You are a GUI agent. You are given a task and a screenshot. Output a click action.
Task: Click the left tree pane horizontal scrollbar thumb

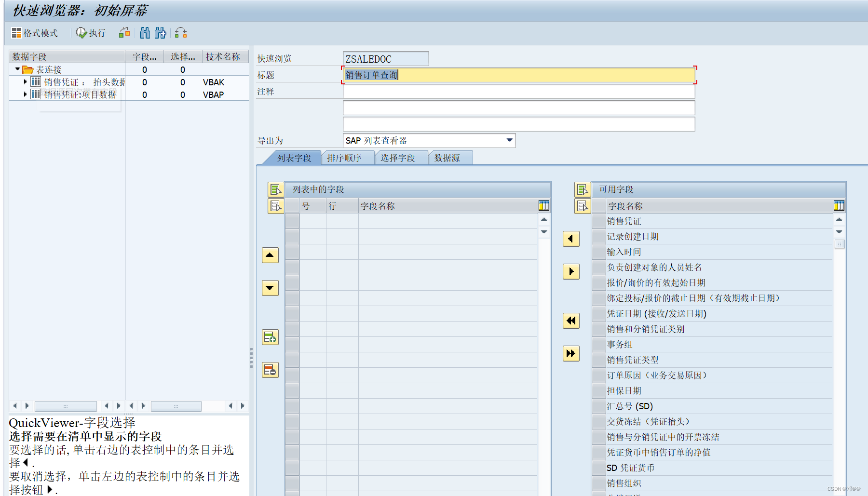[66, 406]
